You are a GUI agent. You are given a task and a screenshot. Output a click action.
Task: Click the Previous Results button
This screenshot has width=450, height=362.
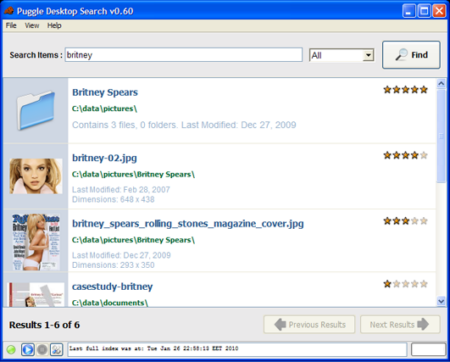pyautogui.click(x=309, y=324)
